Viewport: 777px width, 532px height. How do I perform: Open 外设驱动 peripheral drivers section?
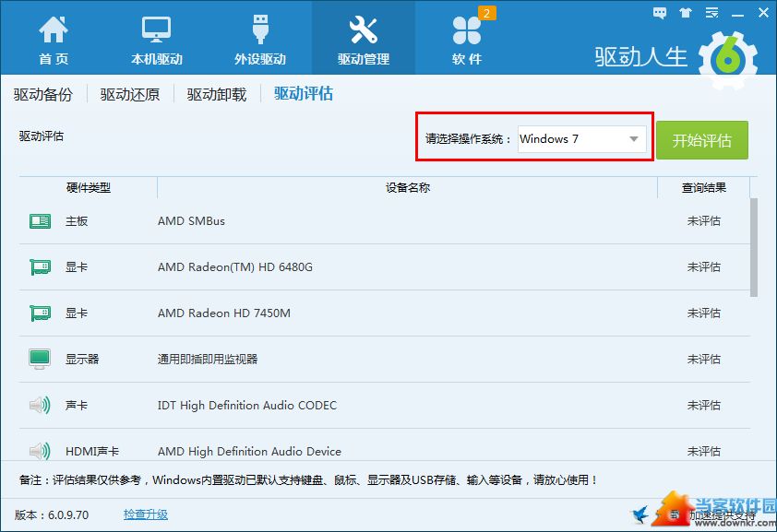260,40
